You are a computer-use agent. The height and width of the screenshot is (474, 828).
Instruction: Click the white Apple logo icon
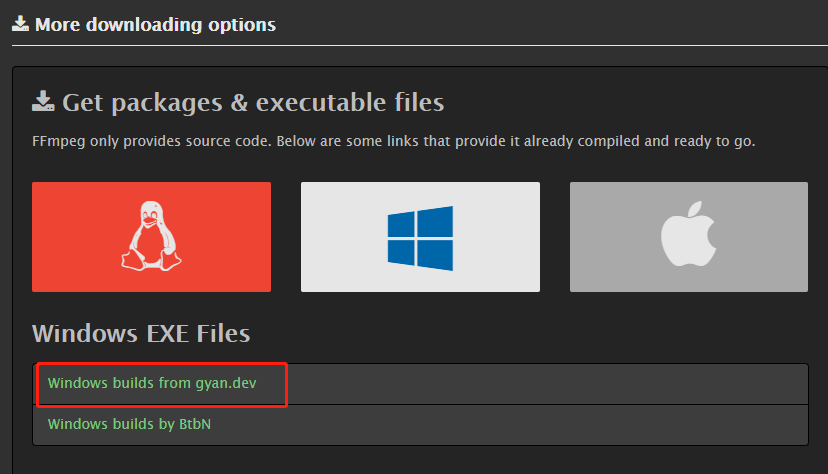(x=689, y=238)
